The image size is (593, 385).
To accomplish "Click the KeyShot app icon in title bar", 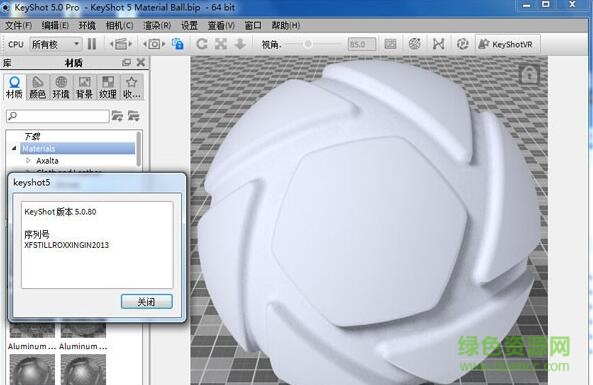I will [x=5, y=7].
